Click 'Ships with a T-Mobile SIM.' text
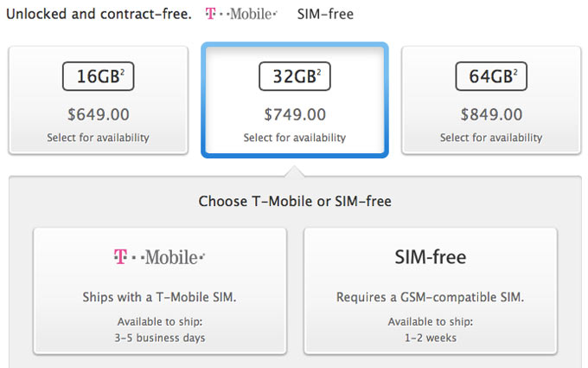This screenshot has width=588, height=368. (160, 297)
